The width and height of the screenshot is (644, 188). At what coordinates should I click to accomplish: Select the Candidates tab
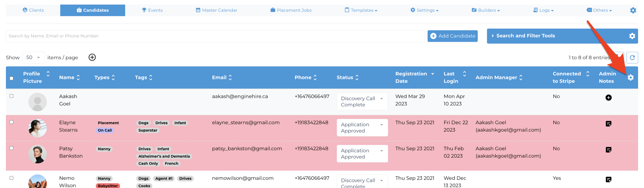tap(93, 10)
